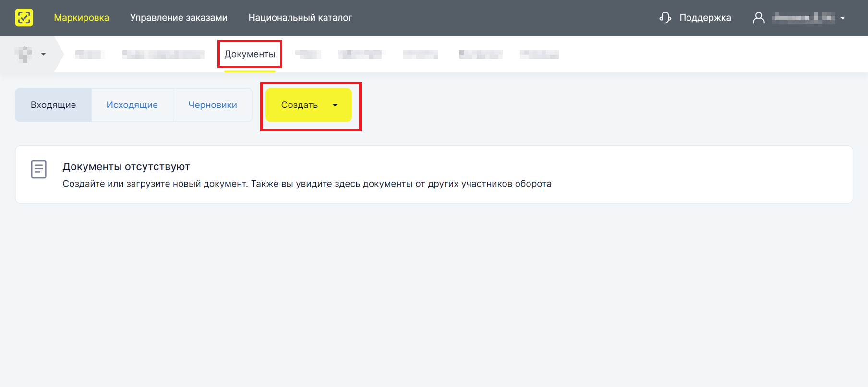Click the text starting with Создайте или загрузите
The width and height of the screenshot is (868, 387).
pos(307,184)
